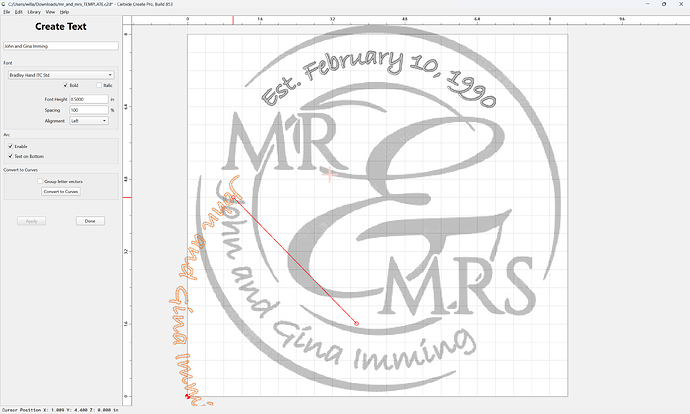Viewport: 690px width, 414px height.
Task: Open the View menu
Action: (x=50, y=12)
